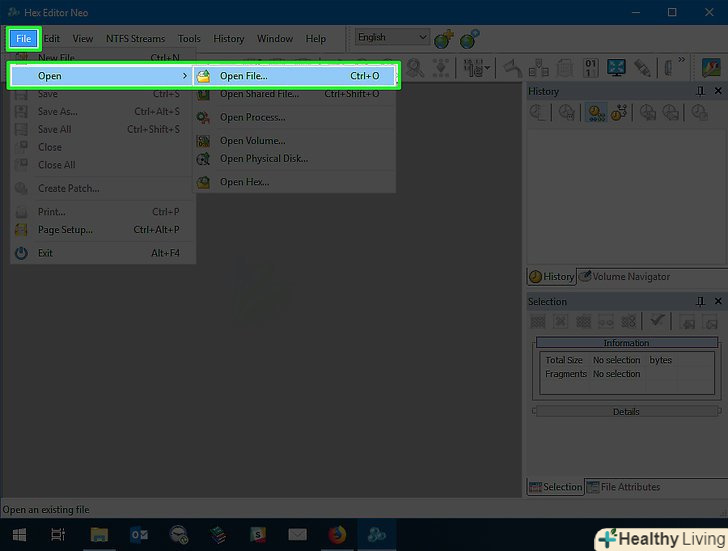The height and width of the screenshot is (551, 728).
Task: Open the Help menu
Action: (x=315, y=39)
